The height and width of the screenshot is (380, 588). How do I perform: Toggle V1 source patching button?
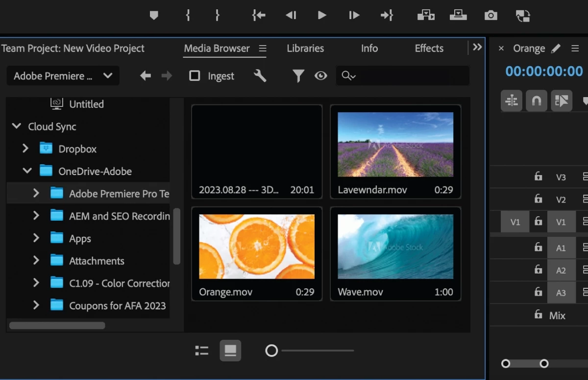coord(515,222)
